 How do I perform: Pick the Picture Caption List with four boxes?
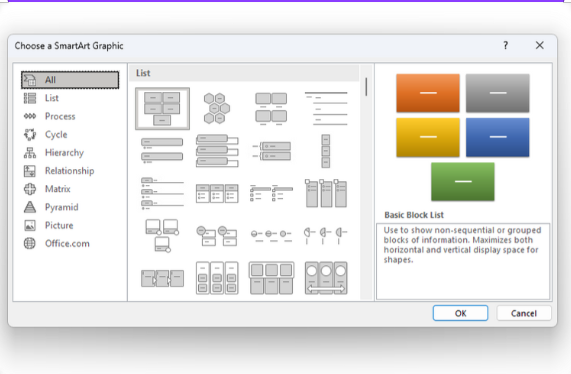click(x=271, y=109)
